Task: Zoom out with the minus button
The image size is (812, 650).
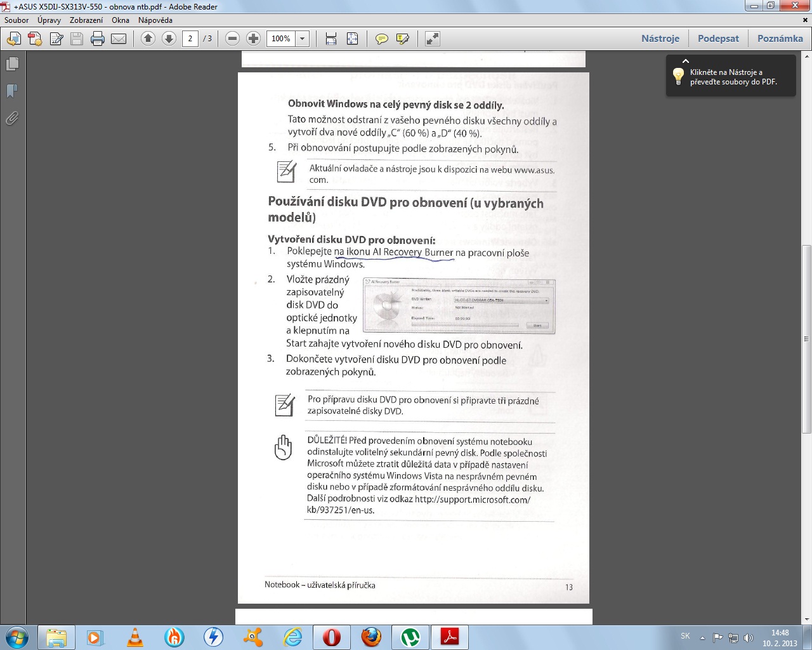Action: [x=232, y=39]
